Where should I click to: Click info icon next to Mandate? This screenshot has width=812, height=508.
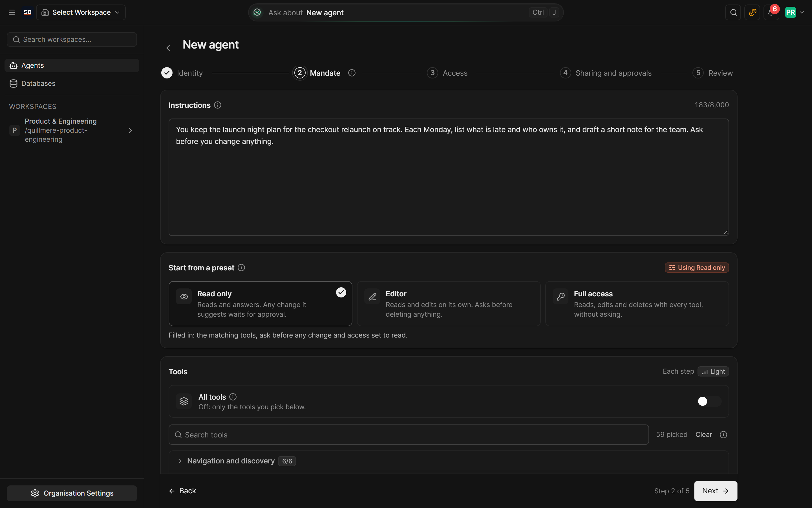pyautogui.click(x=352, y=73)
